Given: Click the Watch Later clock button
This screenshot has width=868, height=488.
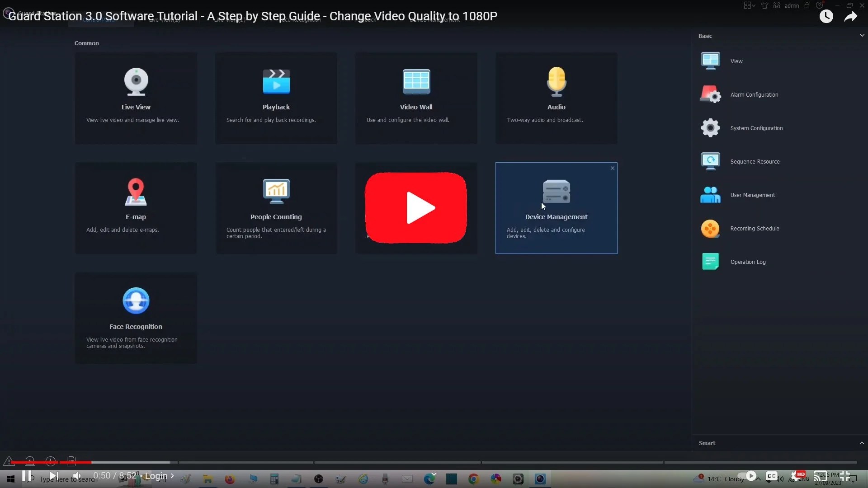Looking at the screenshot, I should (x=826, y=17).
